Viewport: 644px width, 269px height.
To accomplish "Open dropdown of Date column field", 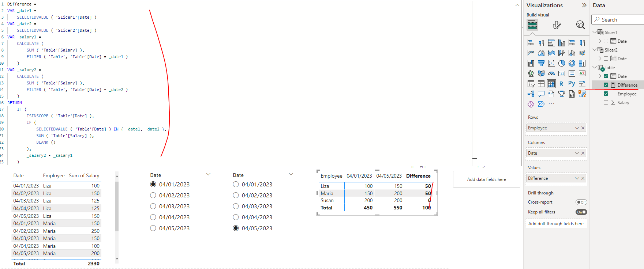I will [577, 153].
